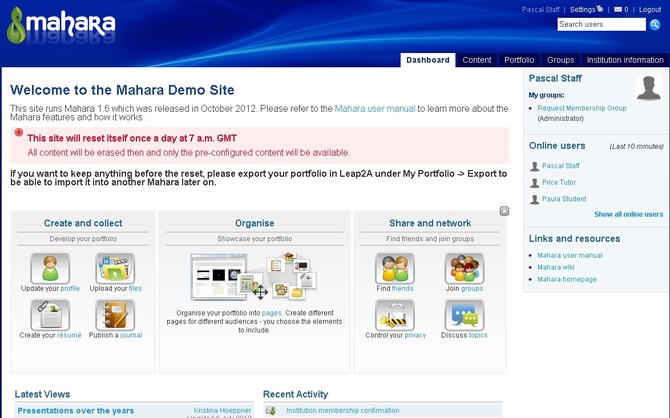Click the résumé text link
The image size is (670, 418).
pyautogui.click(x=69, y=335)
